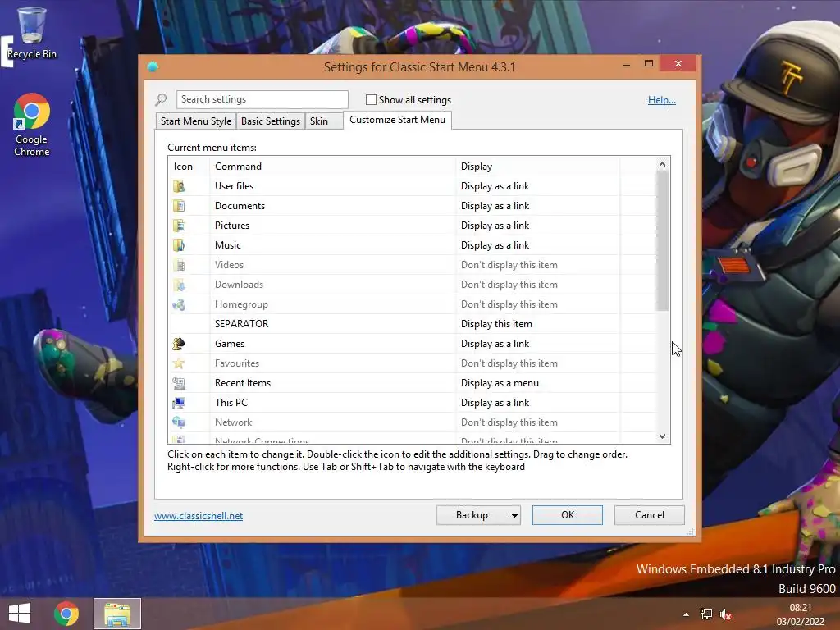The image size is (840, 630).
Task: Click the OK button
Action: coord(568,515)
